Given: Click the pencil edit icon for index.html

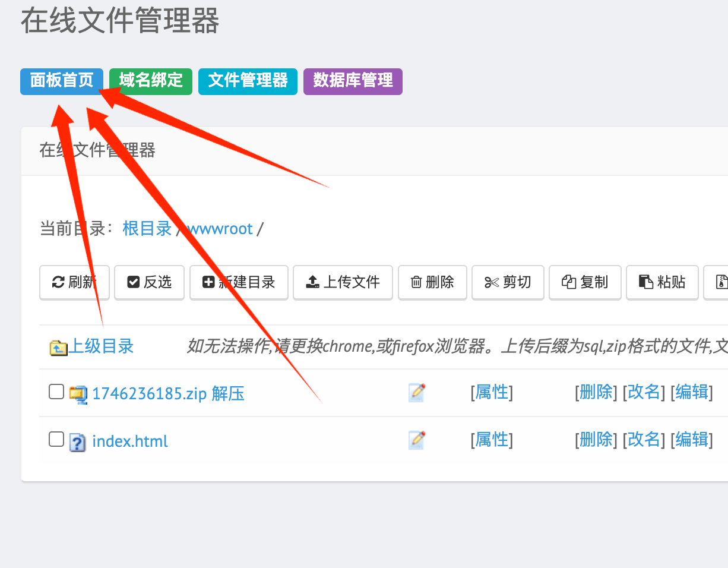Looking at the screenshot, I should (417, 440).
